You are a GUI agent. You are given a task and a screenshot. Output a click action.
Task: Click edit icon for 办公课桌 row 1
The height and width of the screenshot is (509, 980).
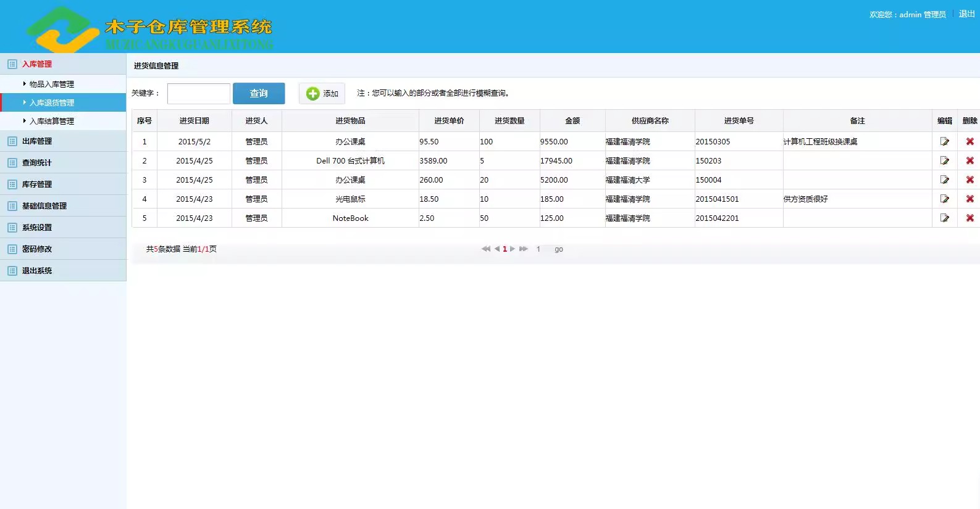coord(944,141)
